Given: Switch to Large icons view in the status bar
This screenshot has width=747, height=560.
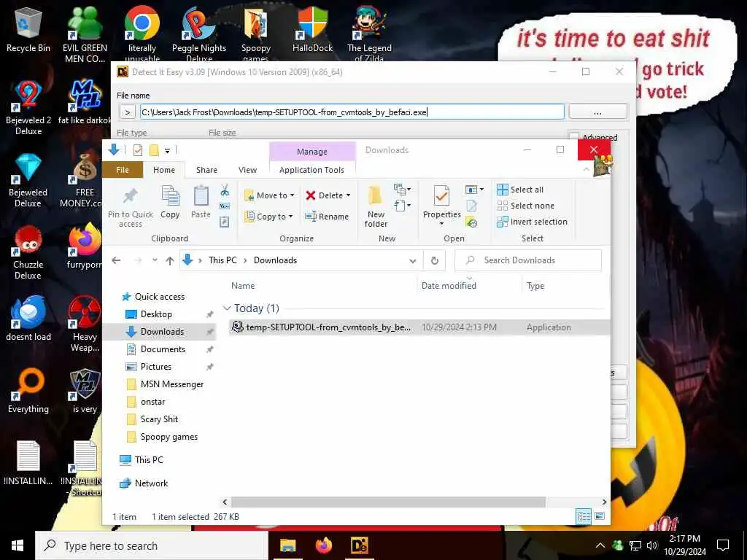Looking at the screenshot, I should tap(600, 516).
